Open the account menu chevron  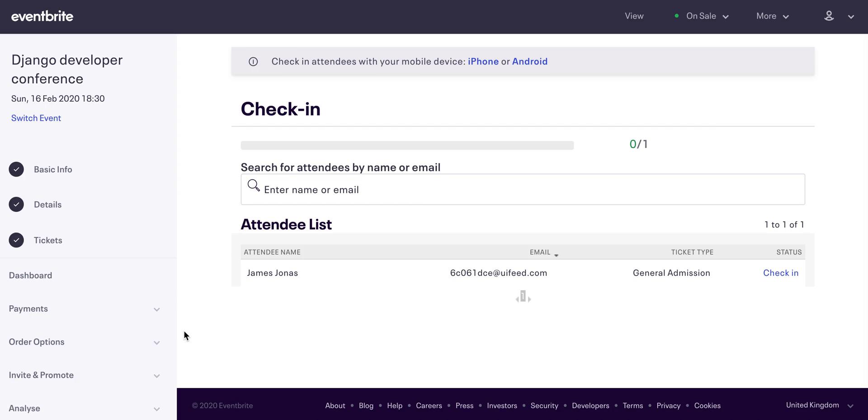click(851, 17)
